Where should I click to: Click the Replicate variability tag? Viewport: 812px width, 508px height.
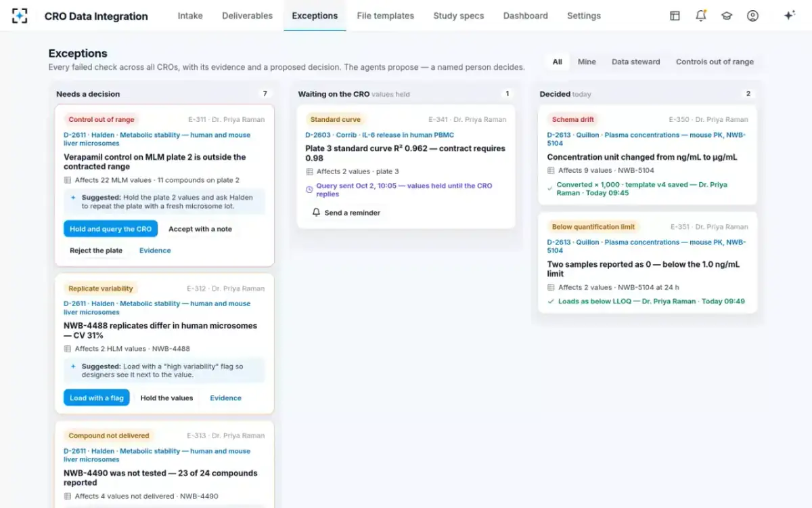click(x=101, y=289)
